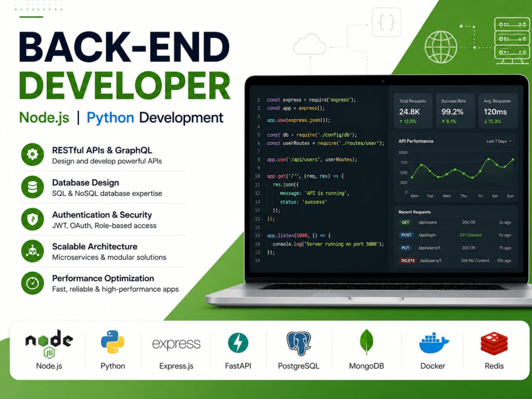Click the BACK-END title word
The image size is (532, 399).
(x=124, y=47)
